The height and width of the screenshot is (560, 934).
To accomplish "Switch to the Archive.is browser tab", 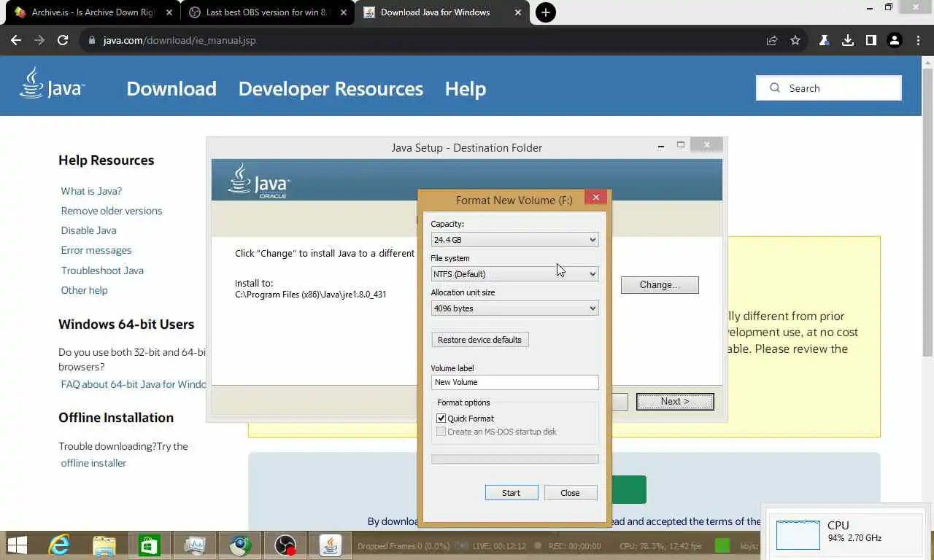I will tap(90, 12).
